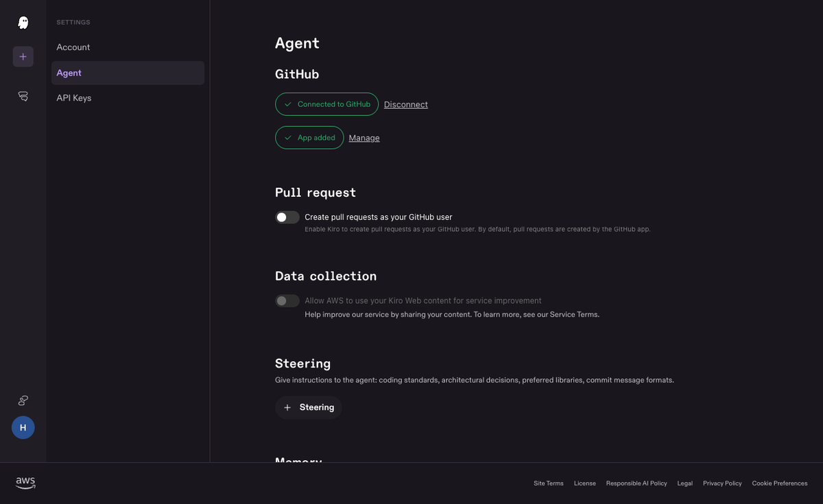Click App added badge
The width and height of the screenshot is (823, 504).
pyautogui.click(x=309, y=138)
